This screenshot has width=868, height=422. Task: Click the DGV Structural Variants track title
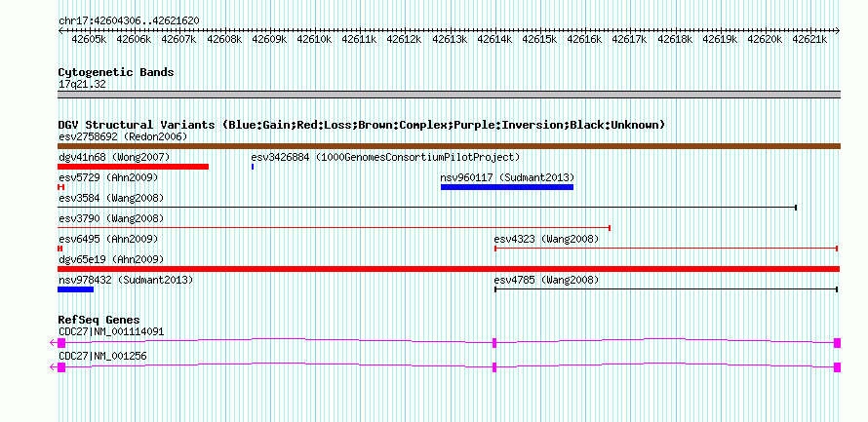[362, 125]
